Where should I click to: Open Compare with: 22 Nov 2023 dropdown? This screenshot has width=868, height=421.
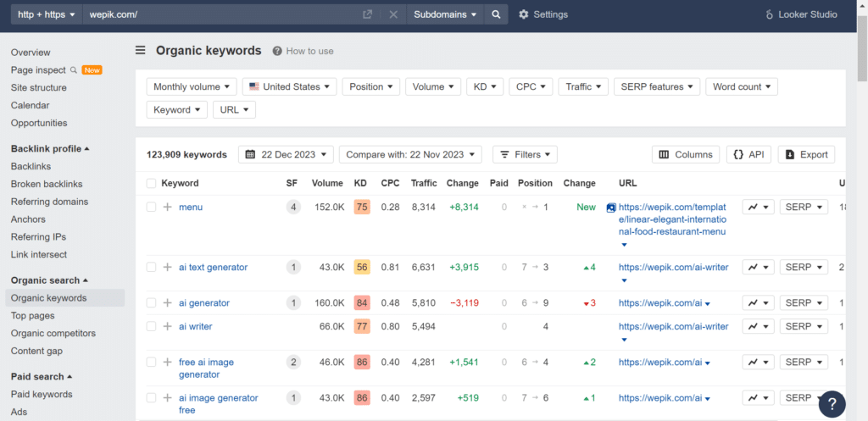pyautogui.click(x=410, y=154)
